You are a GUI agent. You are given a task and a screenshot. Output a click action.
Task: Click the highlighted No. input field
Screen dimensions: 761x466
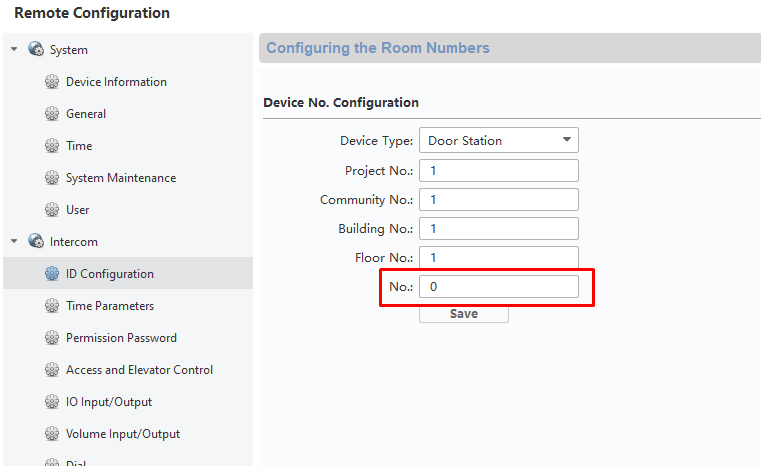point(499,286)
